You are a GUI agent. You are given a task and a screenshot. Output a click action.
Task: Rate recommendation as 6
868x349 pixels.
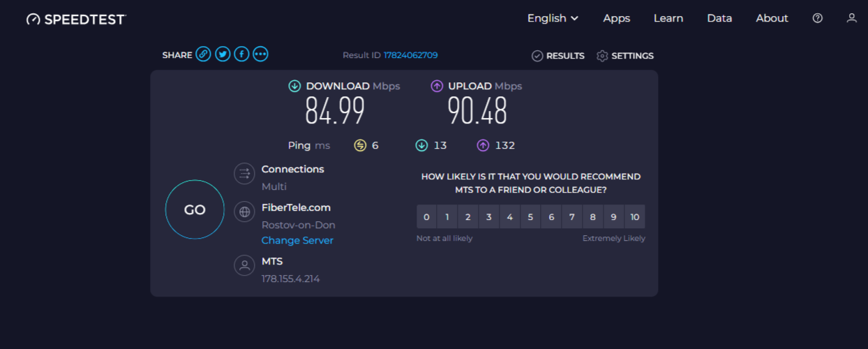coord(551,217)
